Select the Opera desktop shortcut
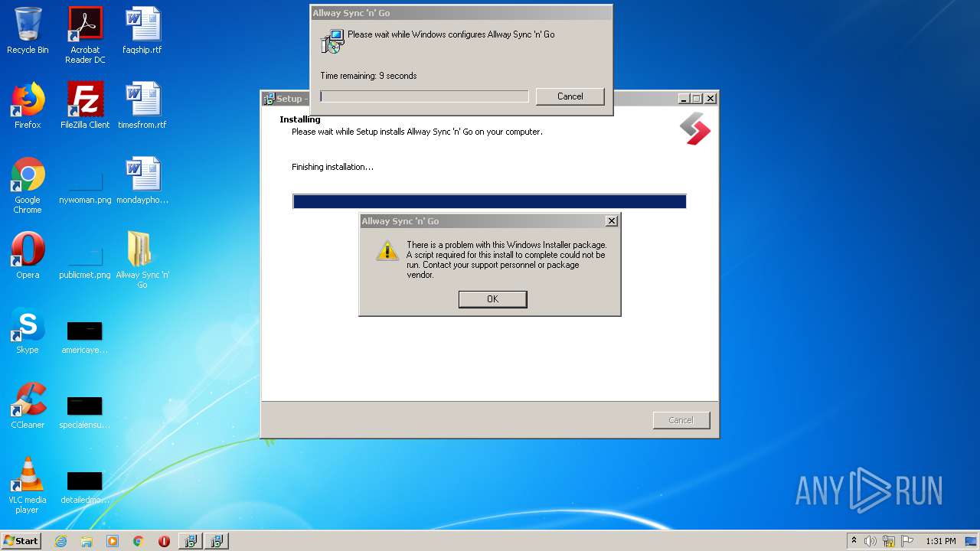 (28, 256)
